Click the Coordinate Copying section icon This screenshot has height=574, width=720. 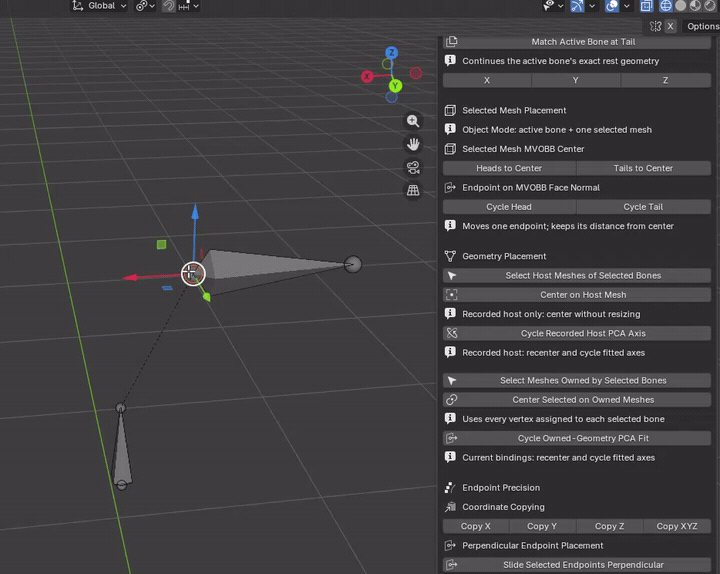[450, 507]
